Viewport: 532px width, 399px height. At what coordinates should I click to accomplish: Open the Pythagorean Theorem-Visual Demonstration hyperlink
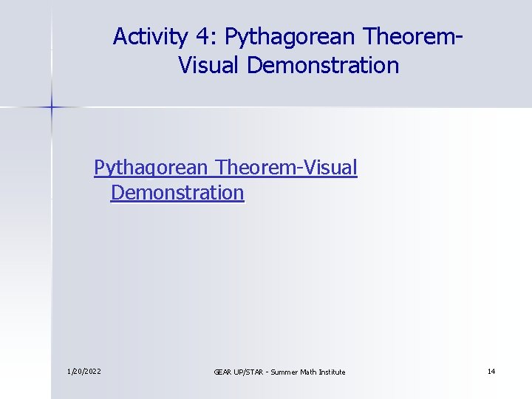point(225,180)
